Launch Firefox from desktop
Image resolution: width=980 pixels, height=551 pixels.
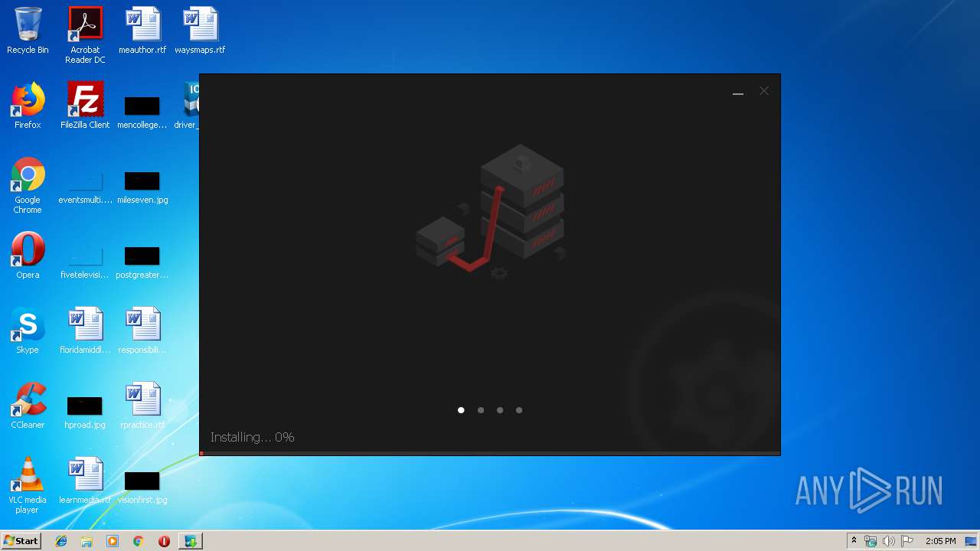point(28,106)
